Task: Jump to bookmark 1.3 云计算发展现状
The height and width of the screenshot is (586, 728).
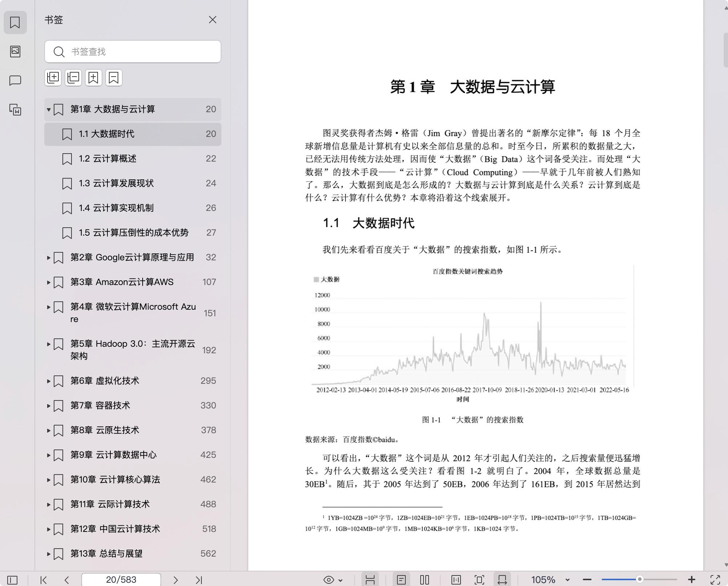Action: point(133,183)
